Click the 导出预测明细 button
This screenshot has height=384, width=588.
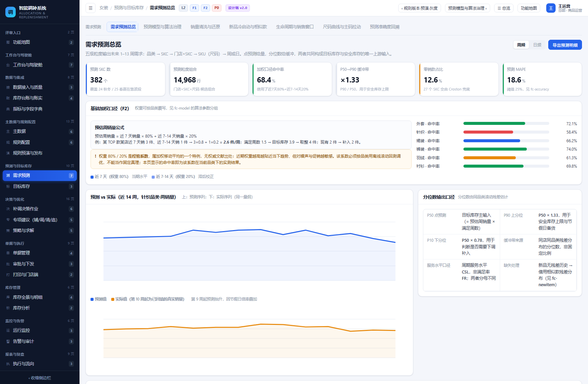tap(565, 45)
